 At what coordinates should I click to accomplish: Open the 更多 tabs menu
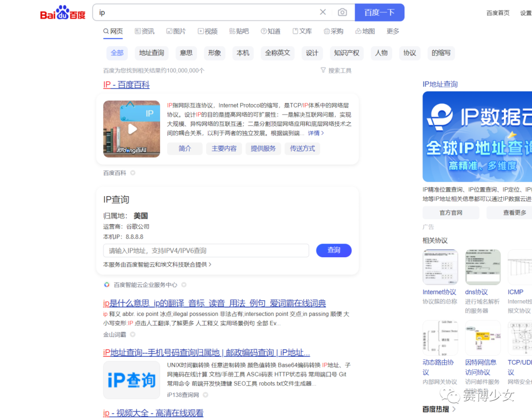pos(393,31)
